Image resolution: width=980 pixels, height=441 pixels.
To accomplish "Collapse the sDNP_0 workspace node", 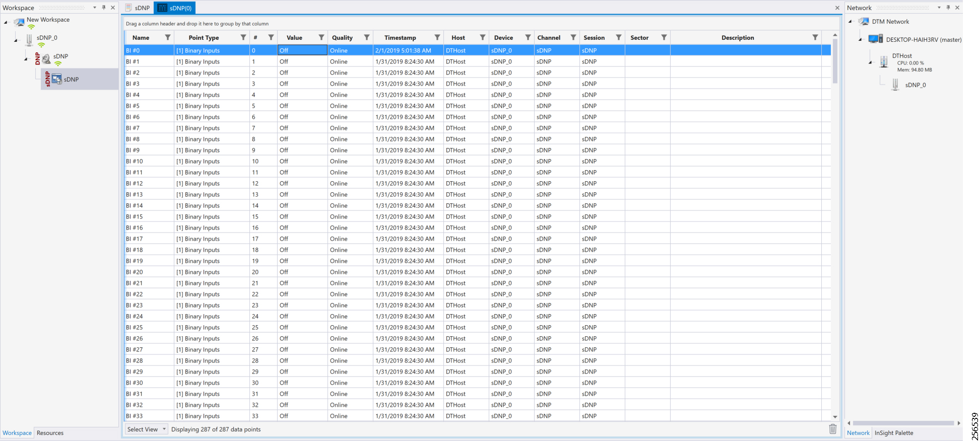I will pyautogui.click(x=16, y=40).
